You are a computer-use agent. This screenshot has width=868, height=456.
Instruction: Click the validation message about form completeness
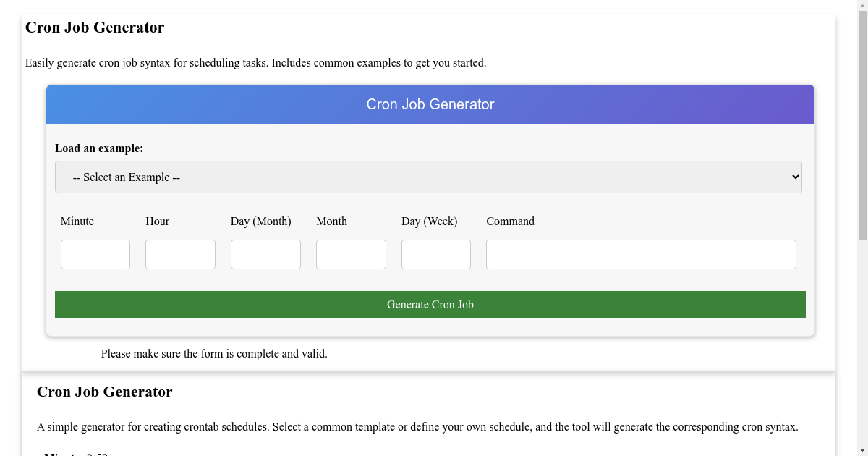click(x=214, y=353)
